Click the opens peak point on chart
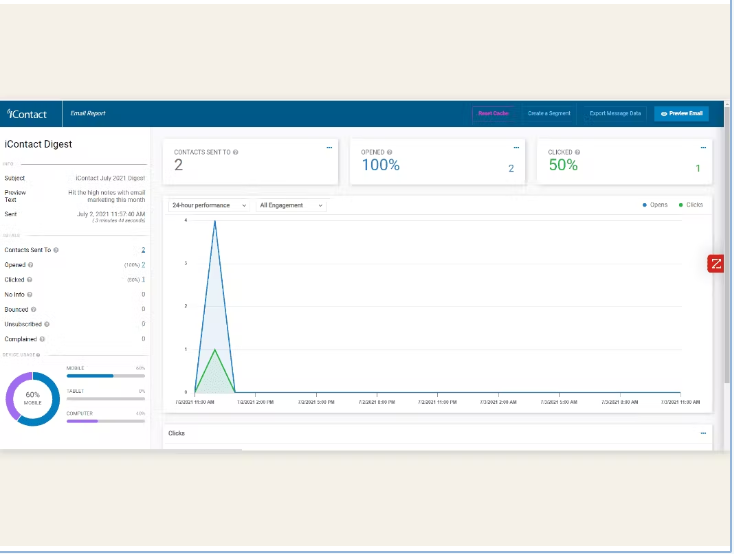734x554 pixels. [x=215, y=221]
